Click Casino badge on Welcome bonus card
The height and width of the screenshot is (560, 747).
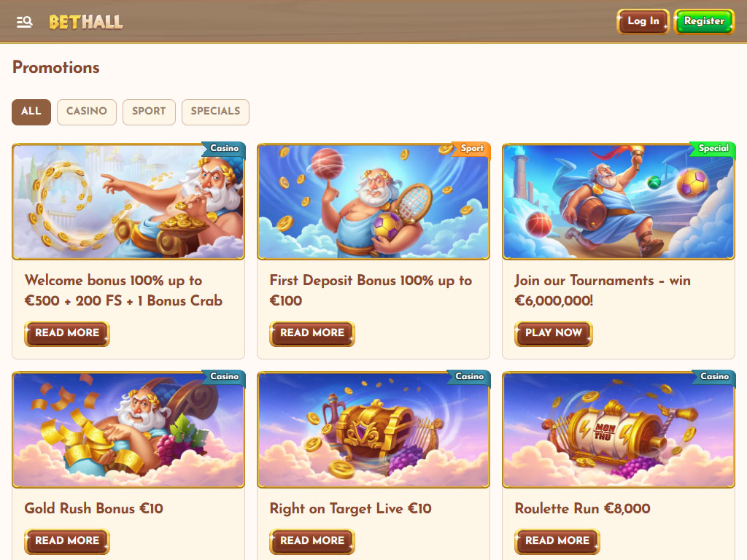click(225, 149)
